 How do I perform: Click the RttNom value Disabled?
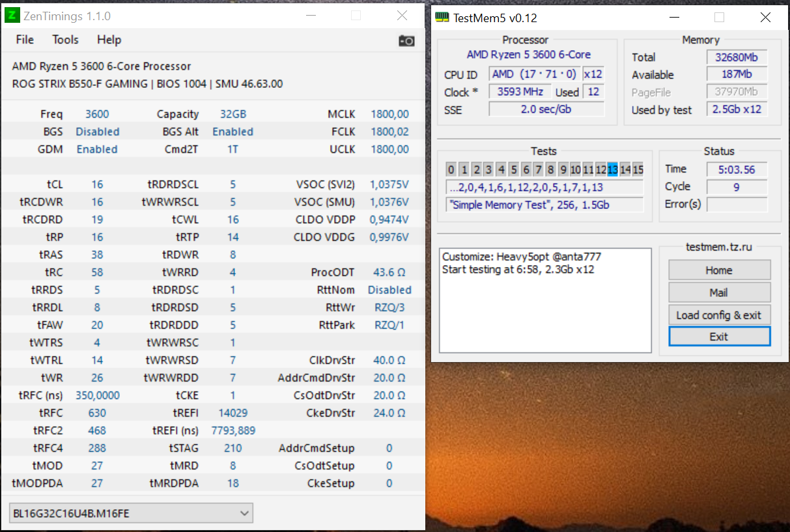389,290
